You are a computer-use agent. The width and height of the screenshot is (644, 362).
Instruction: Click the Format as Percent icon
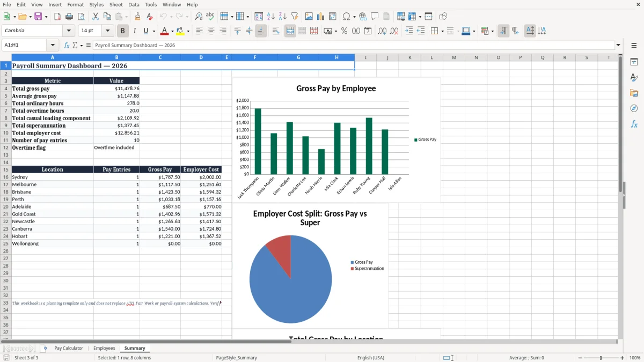(x=344, y=31)
